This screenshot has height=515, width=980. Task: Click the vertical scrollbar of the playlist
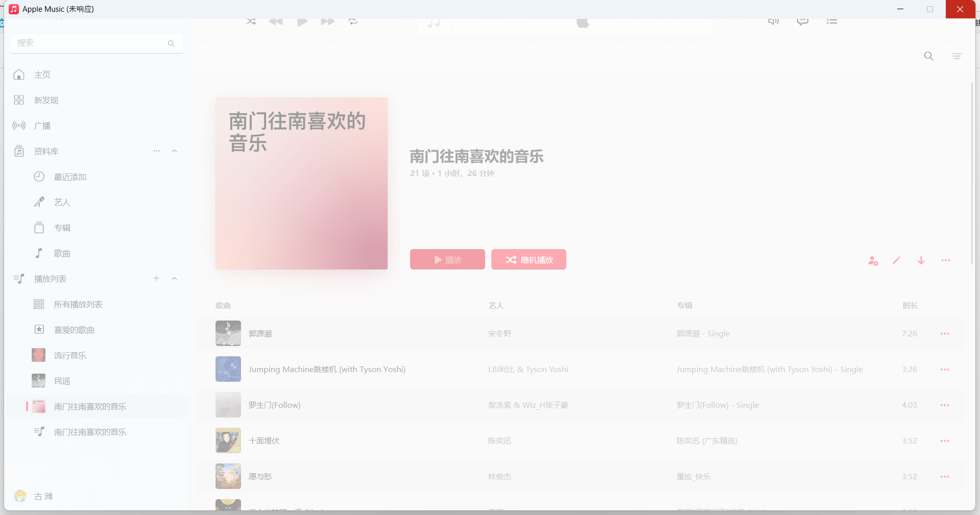(972, 173)
